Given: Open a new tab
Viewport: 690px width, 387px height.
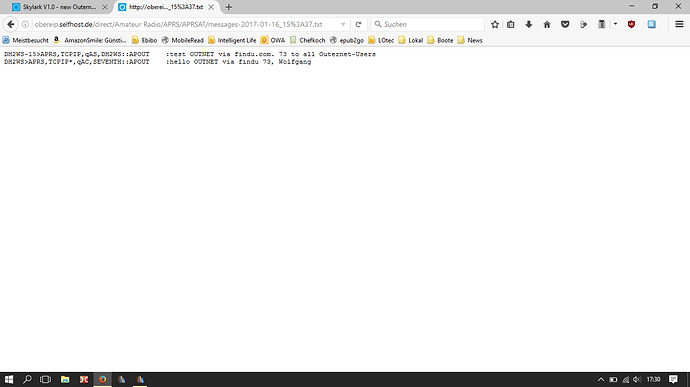Looking at the screenshot, I should click(x=228, y=7).
